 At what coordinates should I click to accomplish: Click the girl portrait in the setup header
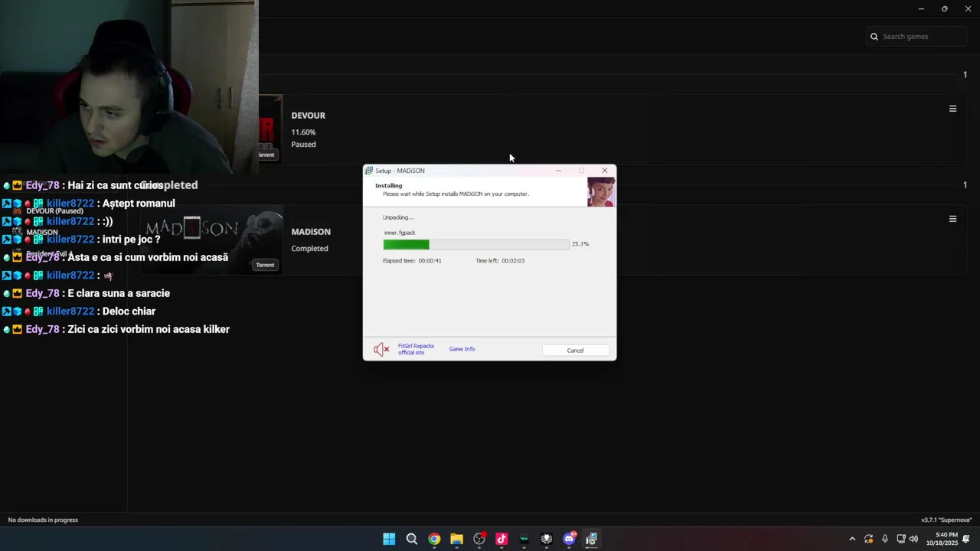point(600,192)
